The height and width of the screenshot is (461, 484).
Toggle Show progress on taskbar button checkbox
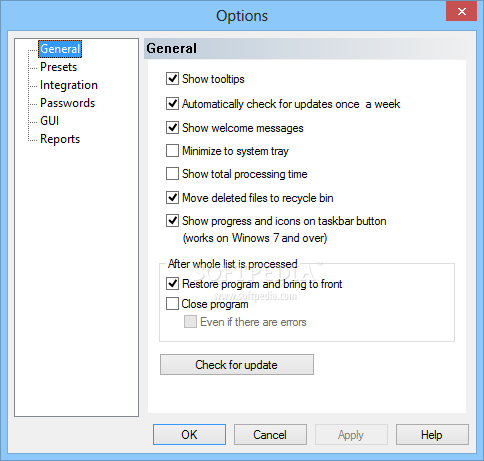point(172,221)
